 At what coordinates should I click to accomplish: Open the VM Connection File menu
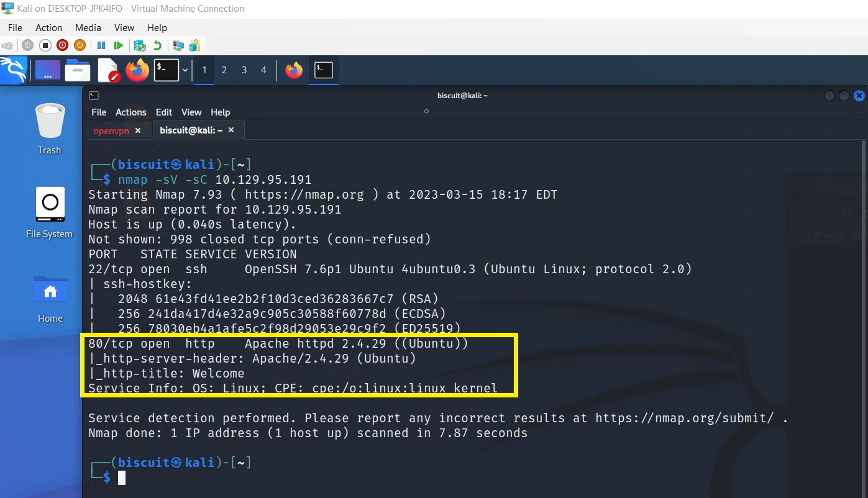[x=15, y=27]
